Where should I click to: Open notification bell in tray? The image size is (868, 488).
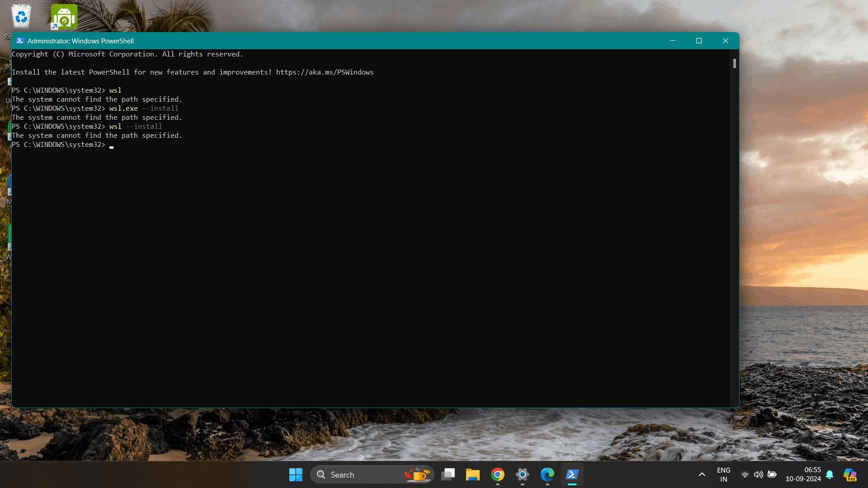click(830, 474)
